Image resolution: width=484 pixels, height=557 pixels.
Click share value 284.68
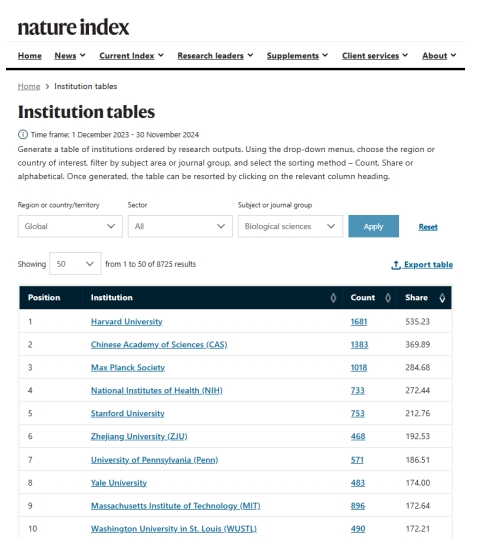[x=418, y=368]
